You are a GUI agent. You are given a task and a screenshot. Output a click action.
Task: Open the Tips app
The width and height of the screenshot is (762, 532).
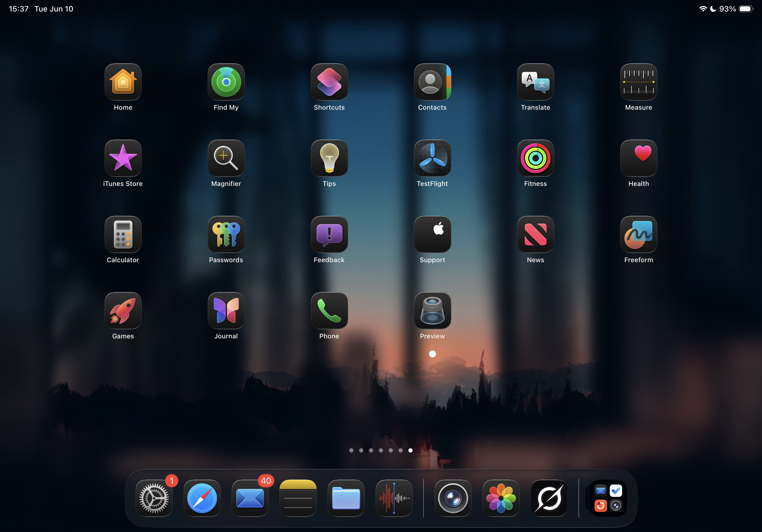(x=329, y=158)
